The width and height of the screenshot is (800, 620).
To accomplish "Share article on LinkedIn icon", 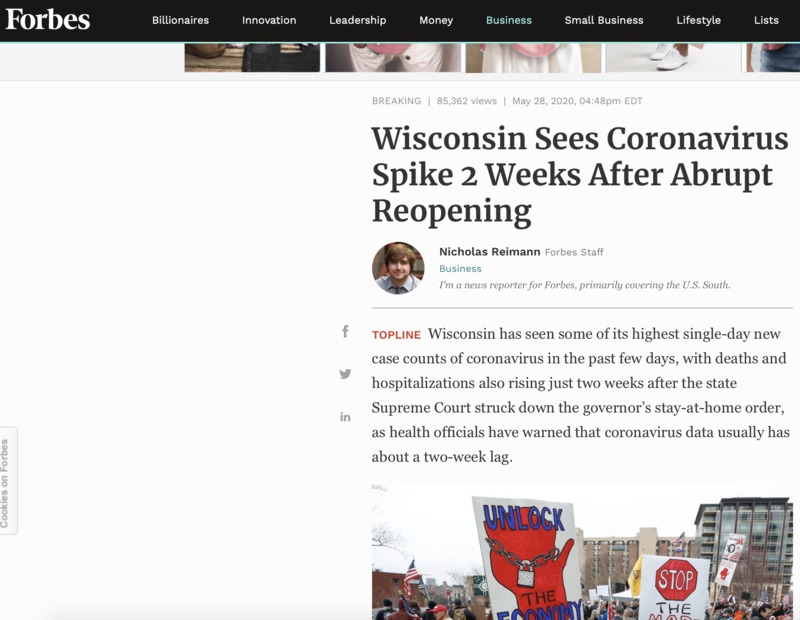I will pos(345,417).
